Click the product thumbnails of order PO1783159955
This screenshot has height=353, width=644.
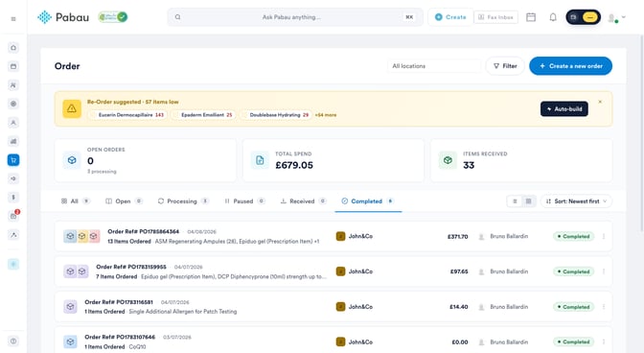(76, 271)
